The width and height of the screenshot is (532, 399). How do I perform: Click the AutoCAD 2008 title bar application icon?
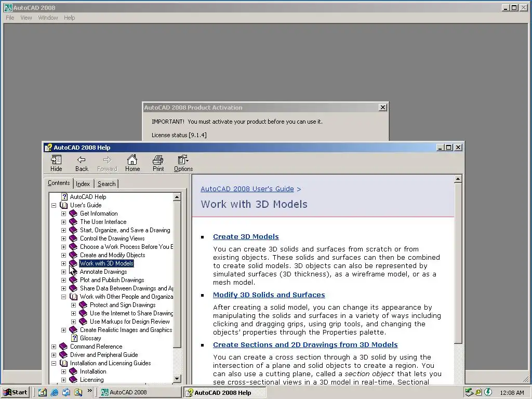coord(8,7)
